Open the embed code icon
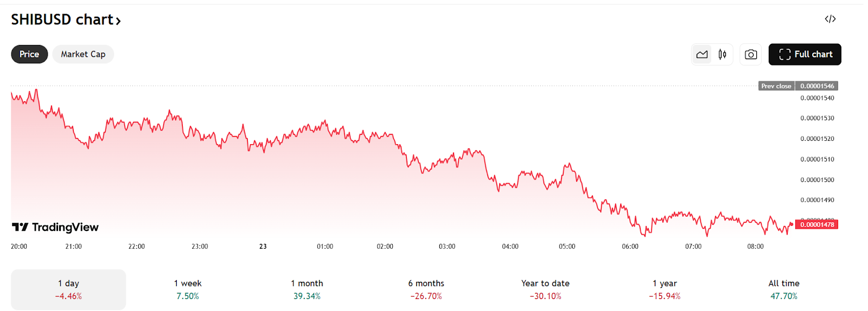Image resolution: width=868 pixels, height=311 pixels. (x=830, y=19)
